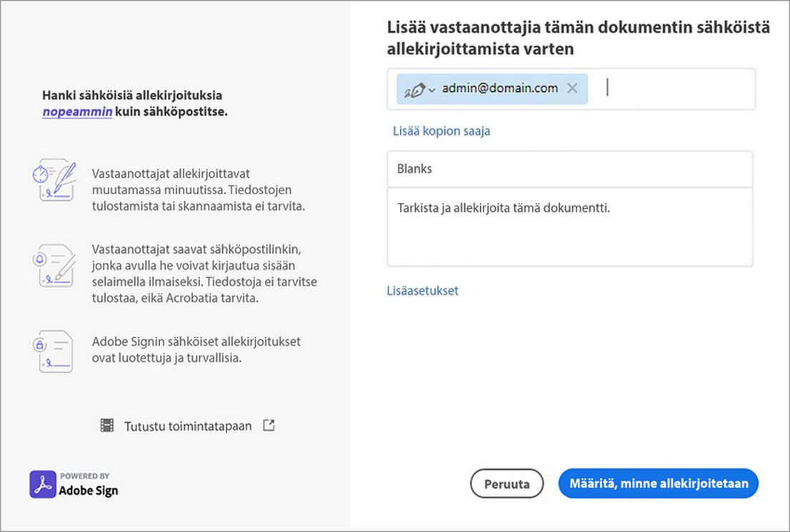
Task: Click Määritä, minne allekirjoitetaan button
Action: (x=658, y=483)
